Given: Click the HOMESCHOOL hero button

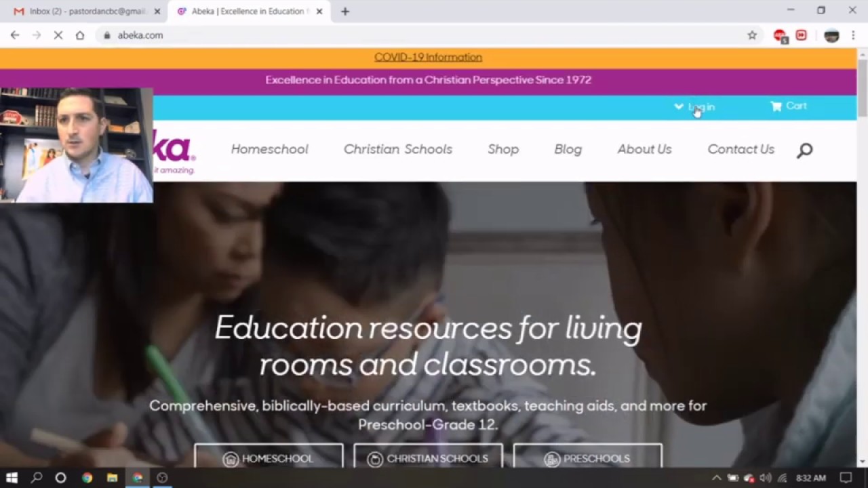Looking at the screenshot, I should pos(269,457).
